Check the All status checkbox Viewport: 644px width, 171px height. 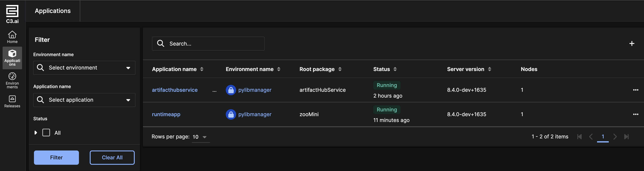click(46, 133)
